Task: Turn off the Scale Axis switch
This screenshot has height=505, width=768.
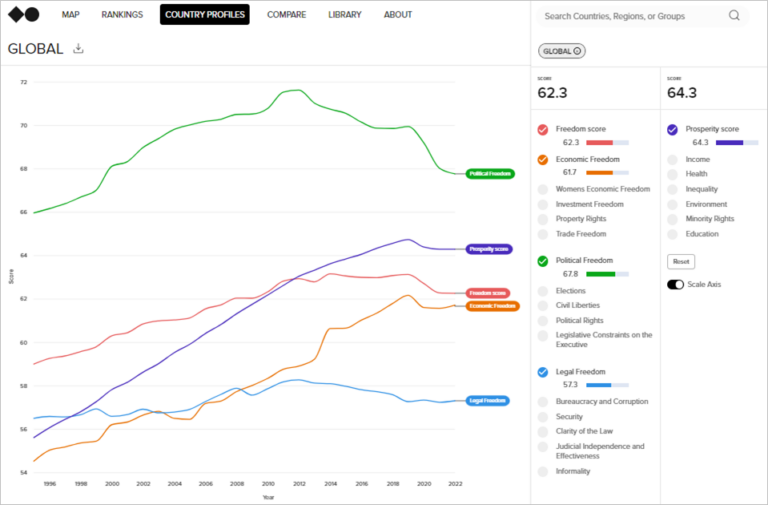Action: coord(675,285)
